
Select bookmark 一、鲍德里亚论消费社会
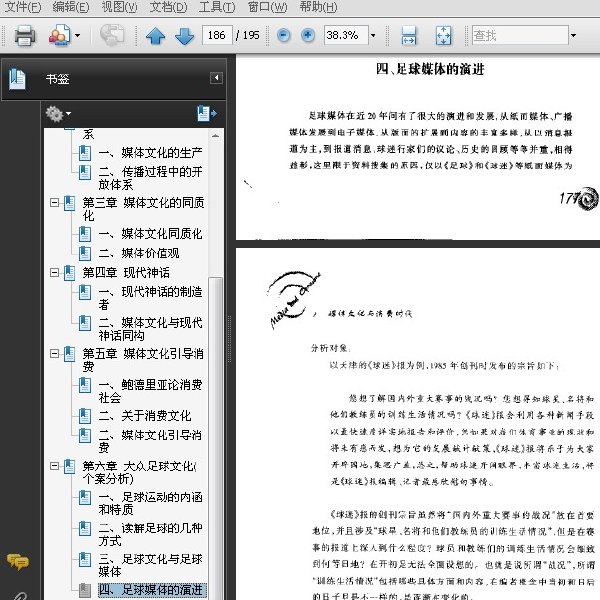150,391
